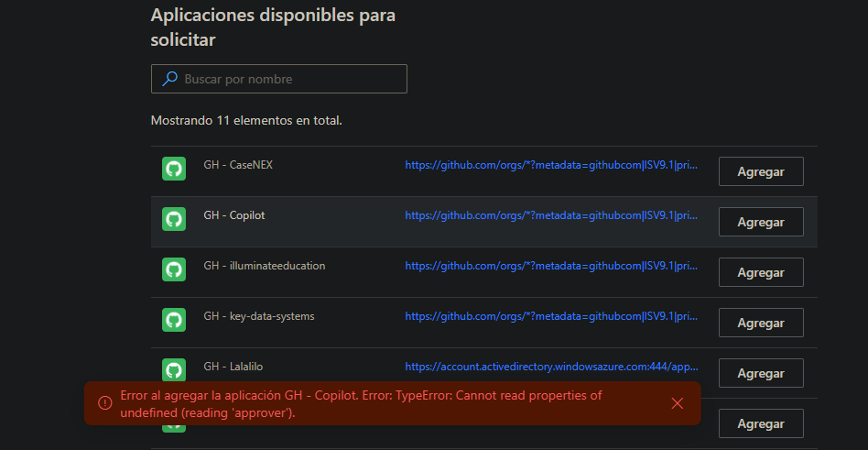Click the Agregar button below Lalalilo row
The height and width of the screenshot is (450, 868).
pos(761,423)
